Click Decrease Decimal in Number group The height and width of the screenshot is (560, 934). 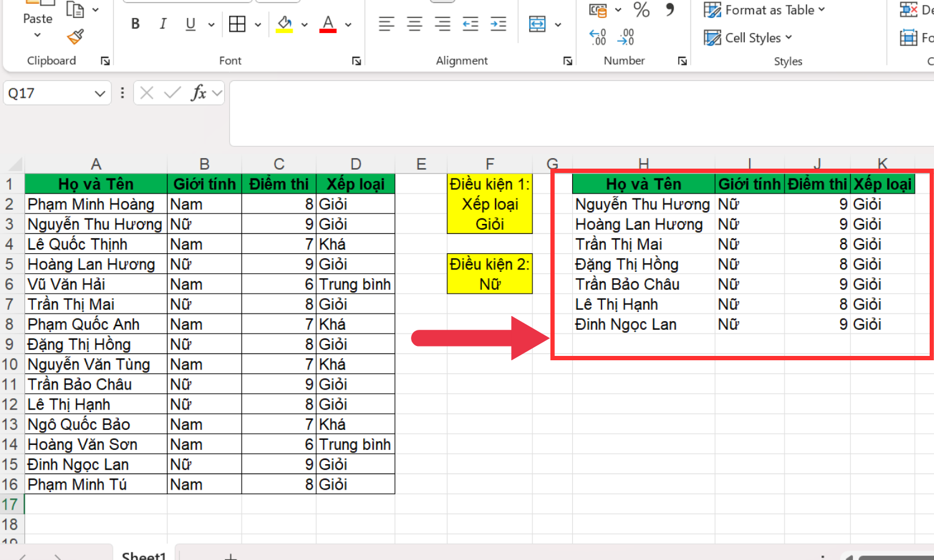(x=626, y=37)
